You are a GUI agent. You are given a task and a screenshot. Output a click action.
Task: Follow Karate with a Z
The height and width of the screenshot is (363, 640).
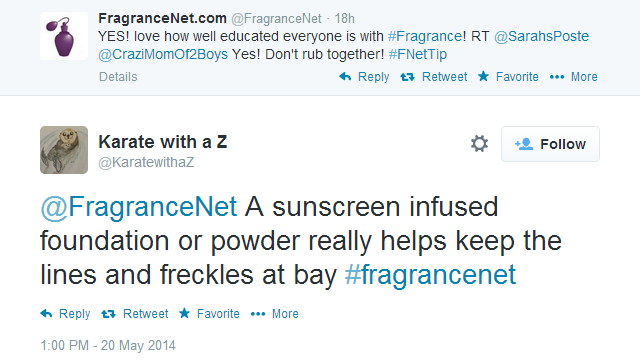tap(550, 144)
